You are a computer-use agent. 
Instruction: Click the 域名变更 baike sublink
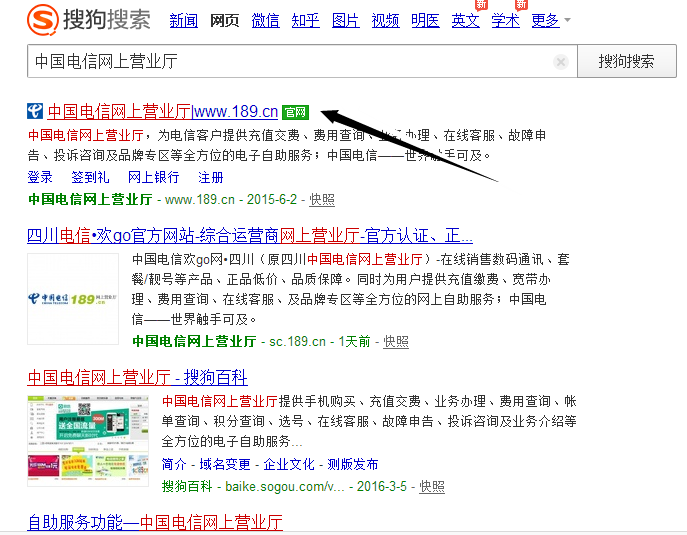click(x=225, y=464)
